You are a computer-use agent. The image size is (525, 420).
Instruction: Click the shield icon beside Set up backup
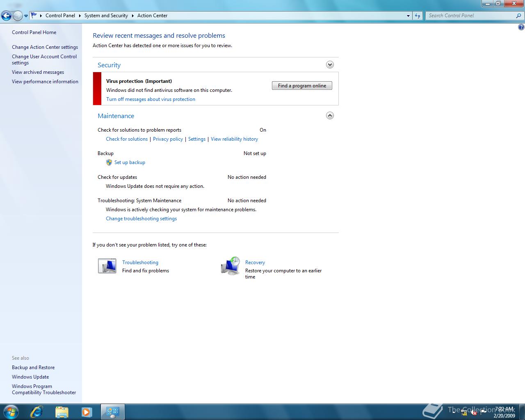click(109, 162)
